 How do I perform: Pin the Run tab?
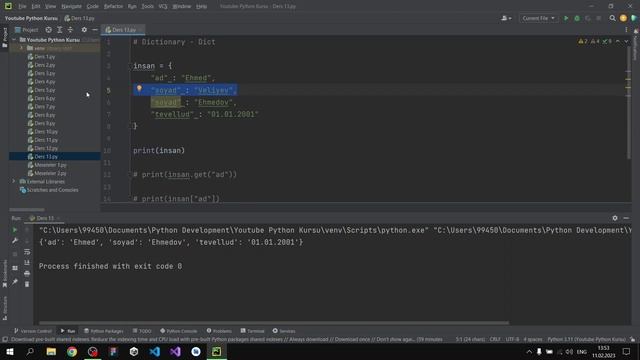pyautogui.click(x=15, y=282)
